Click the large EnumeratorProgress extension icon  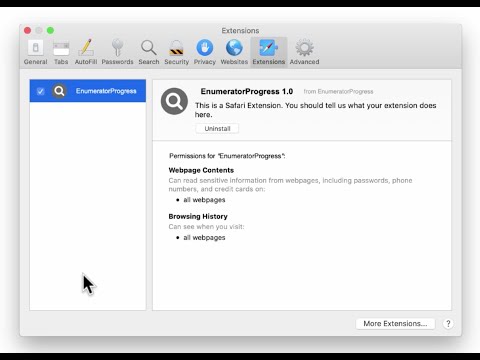174,101
